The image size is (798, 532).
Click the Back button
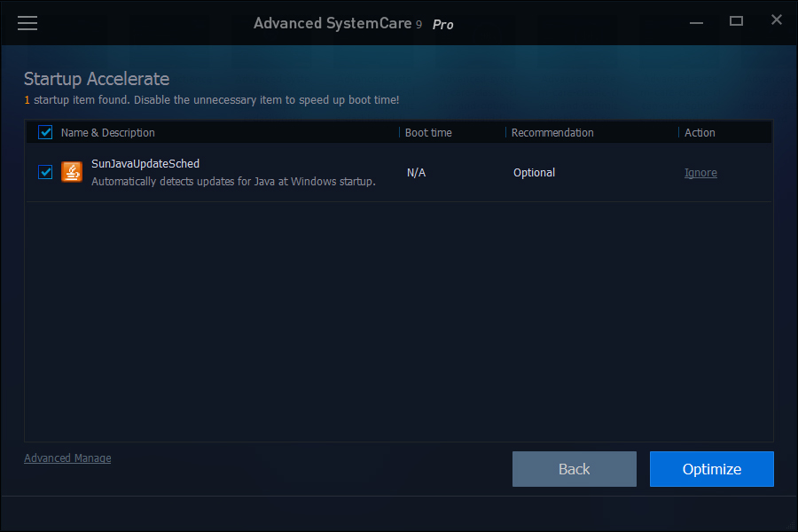[574, 469]
